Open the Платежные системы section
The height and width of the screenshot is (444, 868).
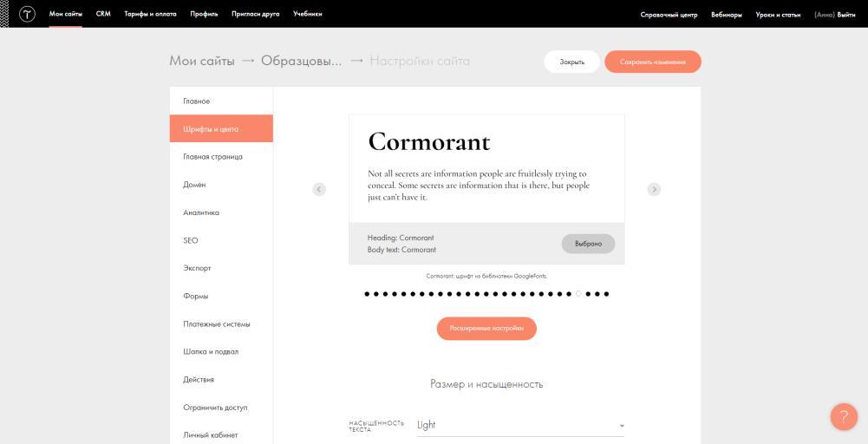coord(217,324)
